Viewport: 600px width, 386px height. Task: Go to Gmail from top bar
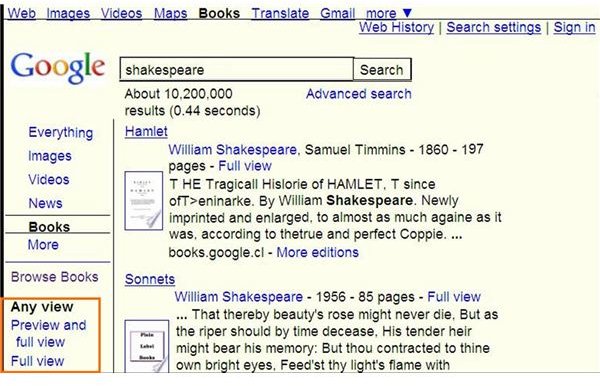tap(338, 13)
